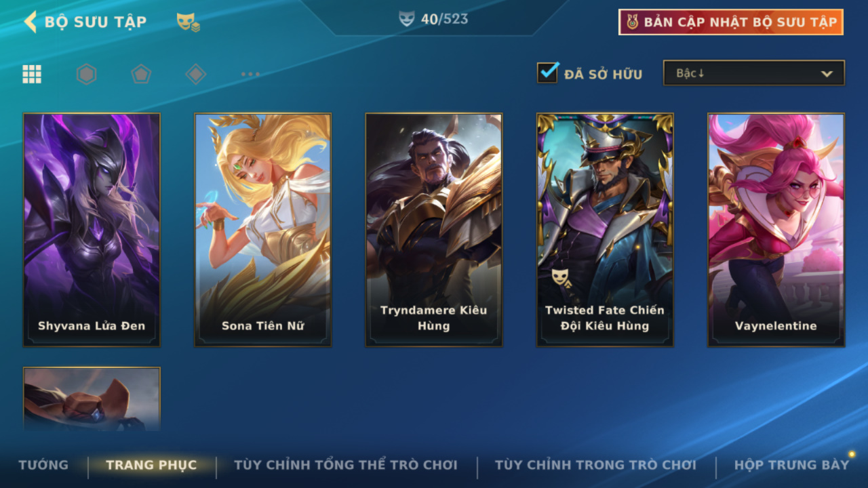The width and height of the screenshot is (868, 488).
Task: Click the mask counter icon showing 40/523
Action: [406, 20]
